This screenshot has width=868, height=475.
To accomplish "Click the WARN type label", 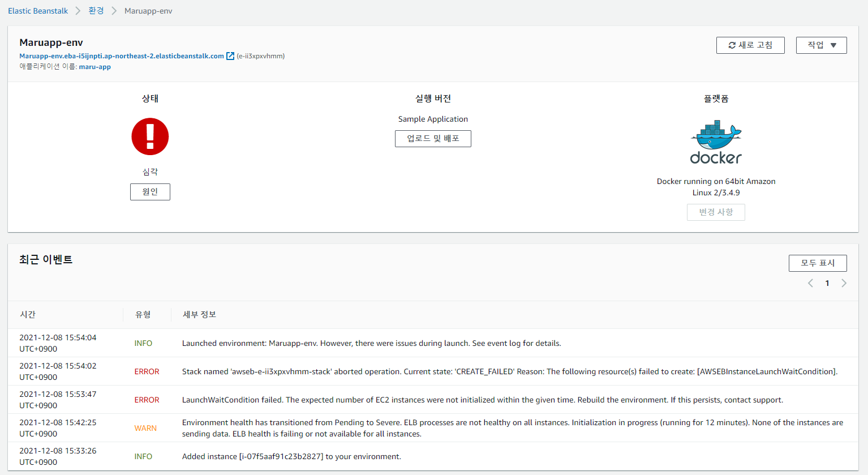I will pyautogui.click(x=145, y=428).
